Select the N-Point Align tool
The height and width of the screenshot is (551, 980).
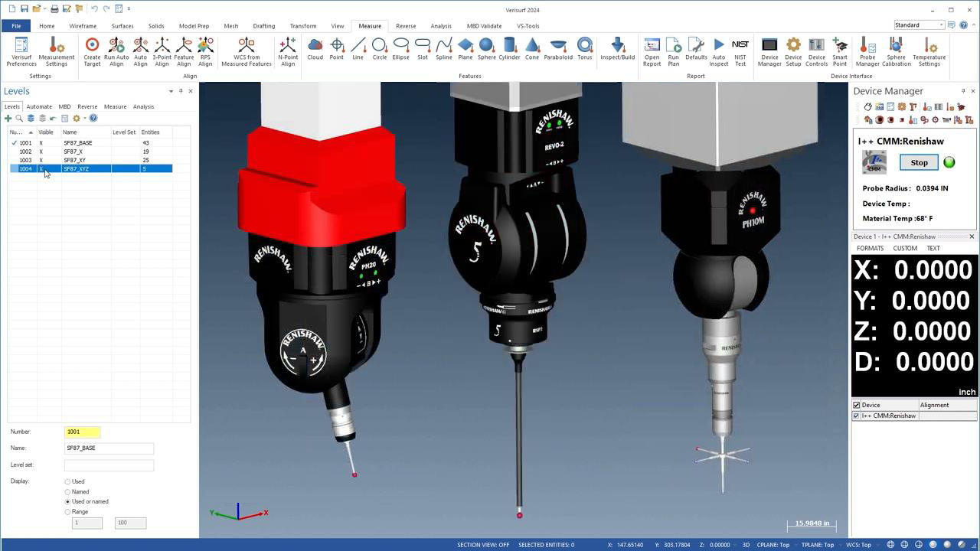(288, 52)
